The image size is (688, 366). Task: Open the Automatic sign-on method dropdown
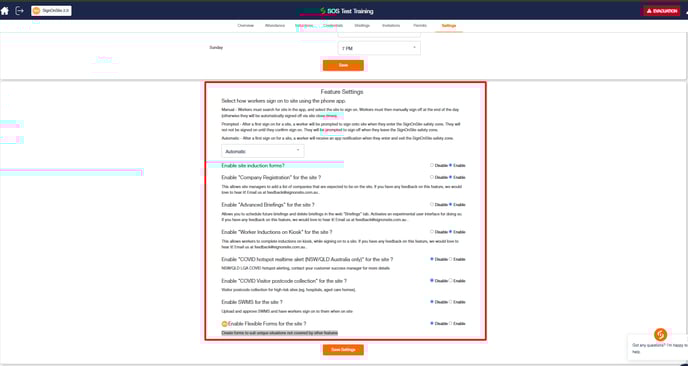(262, 151)
